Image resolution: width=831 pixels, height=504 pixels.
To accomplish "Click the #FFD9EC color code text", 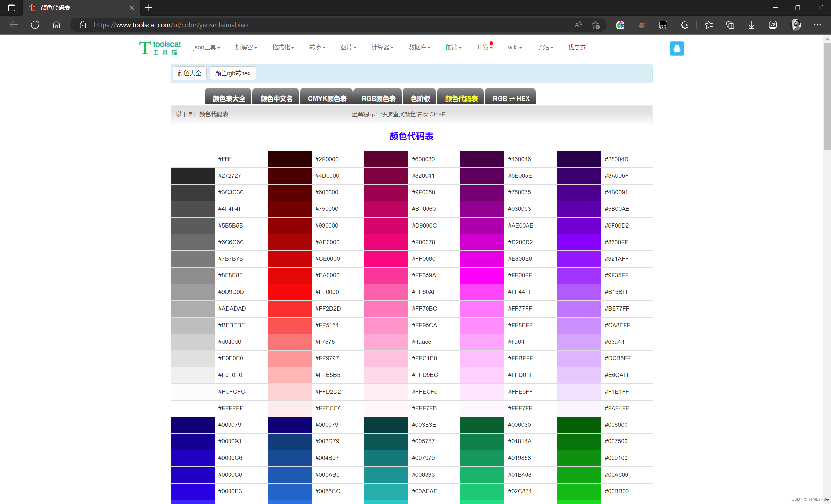I will tap(425, 375).
